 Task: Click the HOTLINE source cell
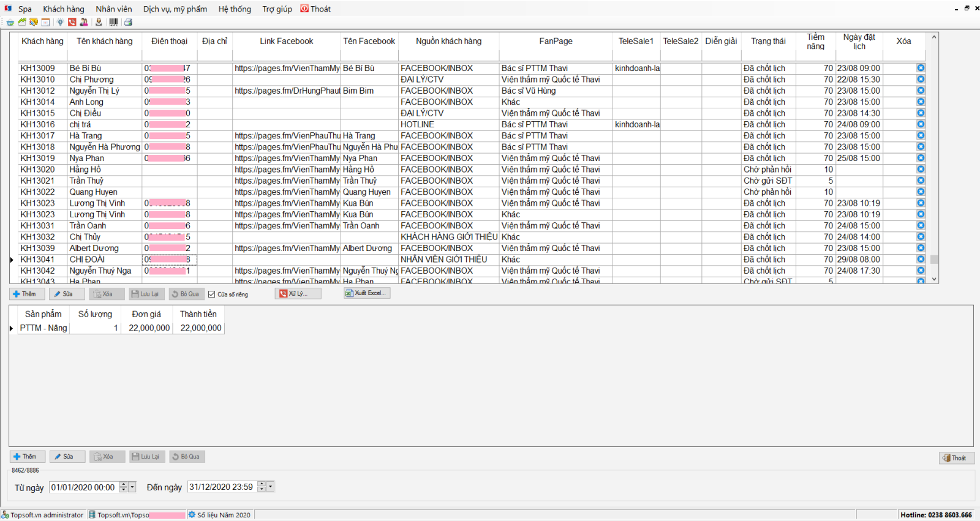(x=449, y=125)
